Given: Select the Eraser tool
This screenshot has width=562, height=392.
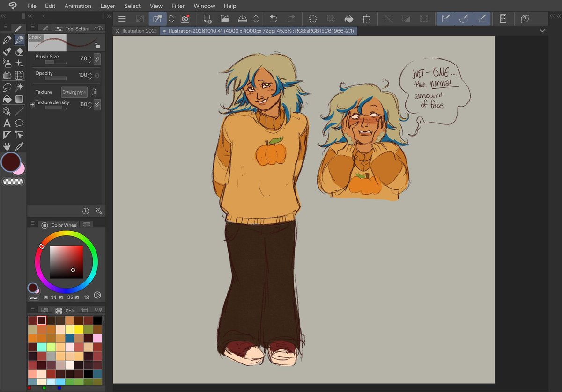Looking at the screenshot, I should [19, 51].
